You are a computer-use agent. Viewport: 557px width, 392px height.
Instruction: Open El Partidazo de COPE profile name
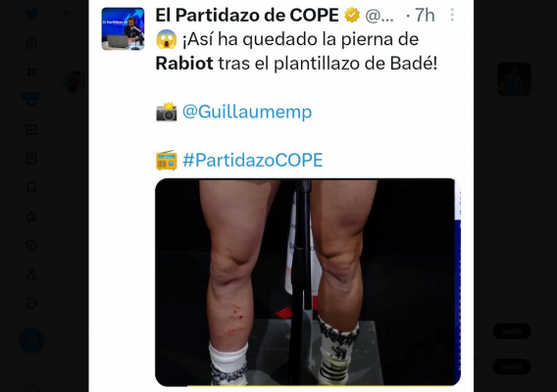point(247,15)
